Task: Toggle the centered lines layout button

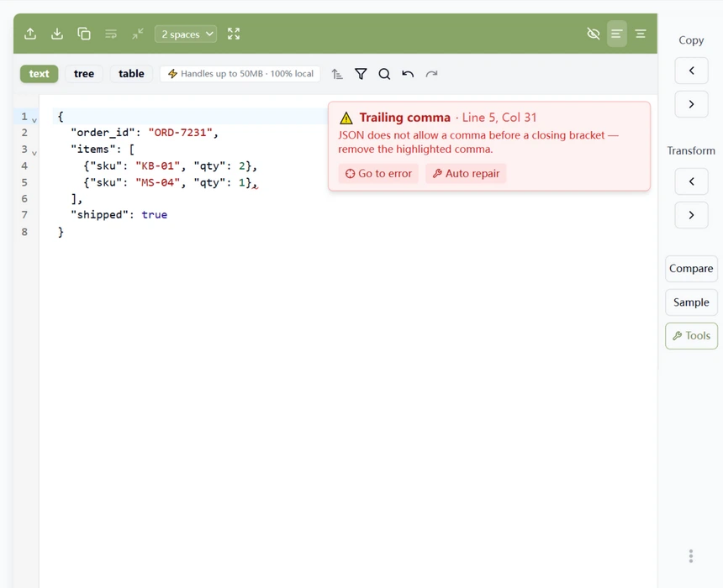Action: click(641, 34)
